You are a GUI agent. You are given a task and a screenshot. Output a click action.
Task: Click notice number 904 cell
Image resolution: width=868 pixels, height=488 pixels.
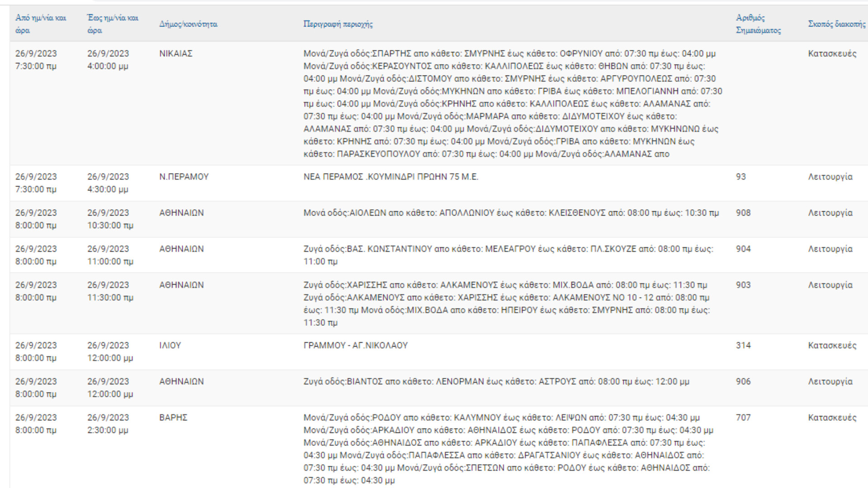click(x=743, y=249)
